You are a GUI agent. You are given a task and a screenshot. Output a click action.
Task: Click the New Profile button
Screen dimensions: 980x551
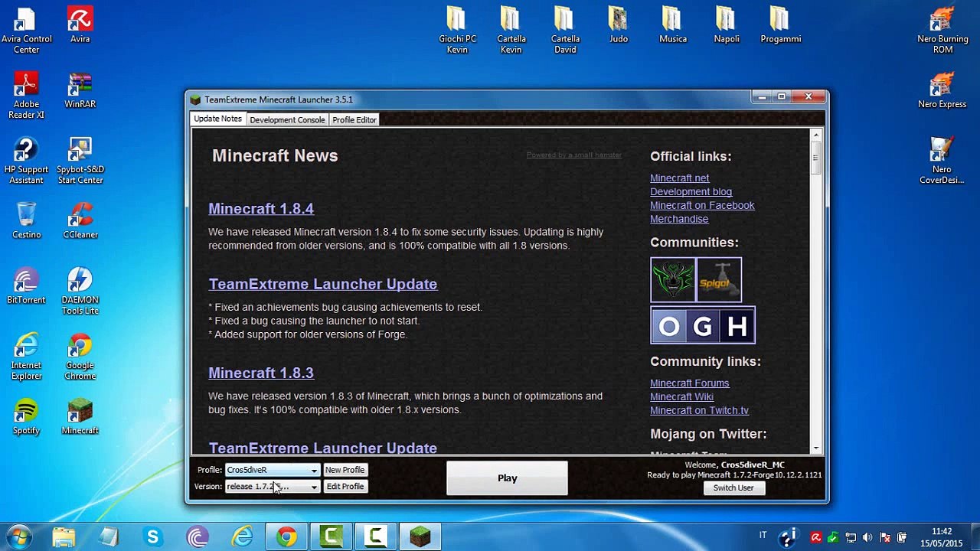click(x=345, y=470)
